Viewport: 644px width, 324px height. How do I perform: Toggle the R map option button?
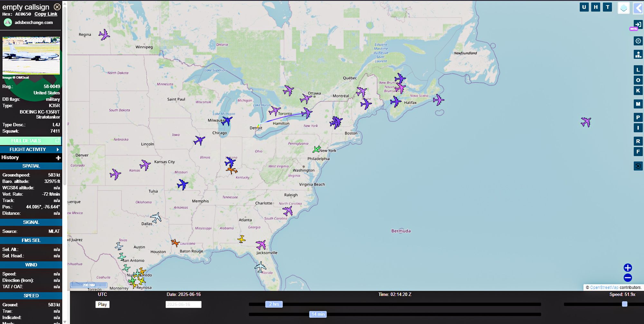click(x=638, y=141)
